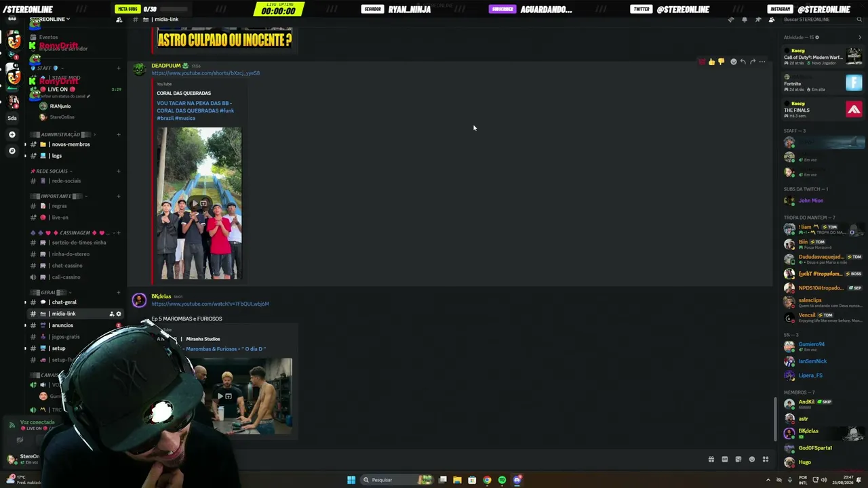The width and height of the screenshot is (868, 488).
Task: Toggle the member list icon
Action: click(x=772, y=20)
